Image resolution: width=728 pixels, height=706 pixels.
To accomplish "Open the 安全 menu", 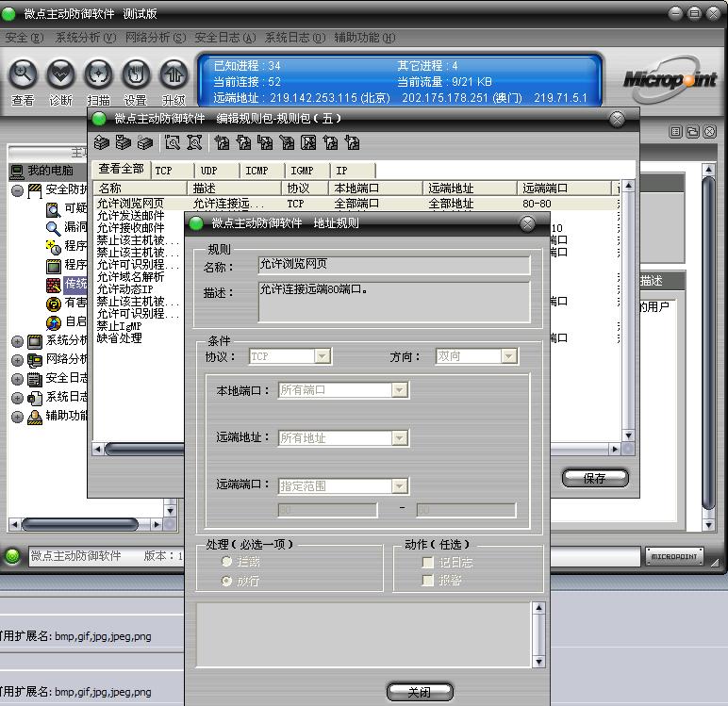I will [25, 38].
